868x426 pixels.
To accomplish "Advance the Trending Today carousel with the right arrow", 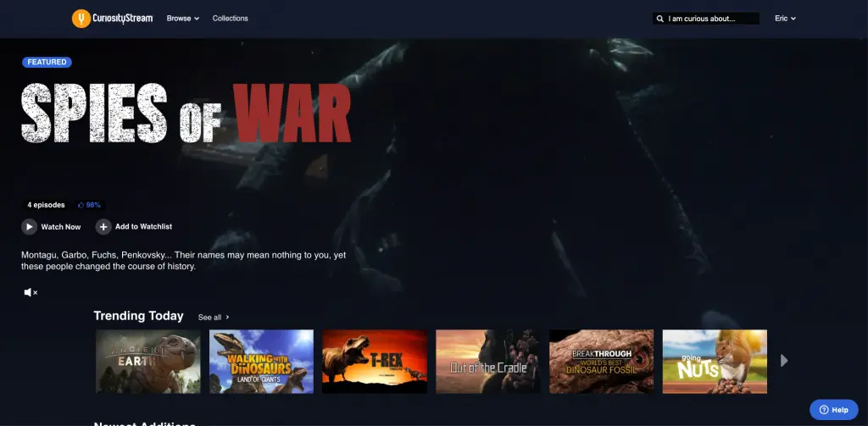I will [x=784, y=361].
